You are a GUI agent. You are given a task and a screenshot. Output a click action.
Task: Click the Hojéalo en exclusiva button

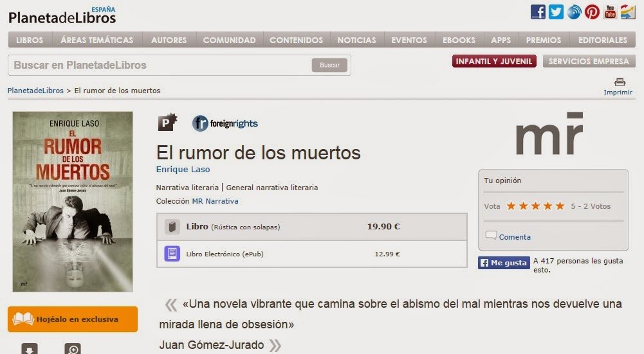(x=73, y=319)
